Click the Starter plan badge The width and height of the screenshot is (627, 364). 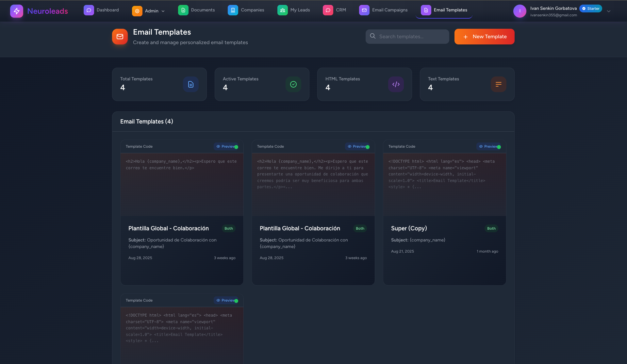click(x=591, y=8)
